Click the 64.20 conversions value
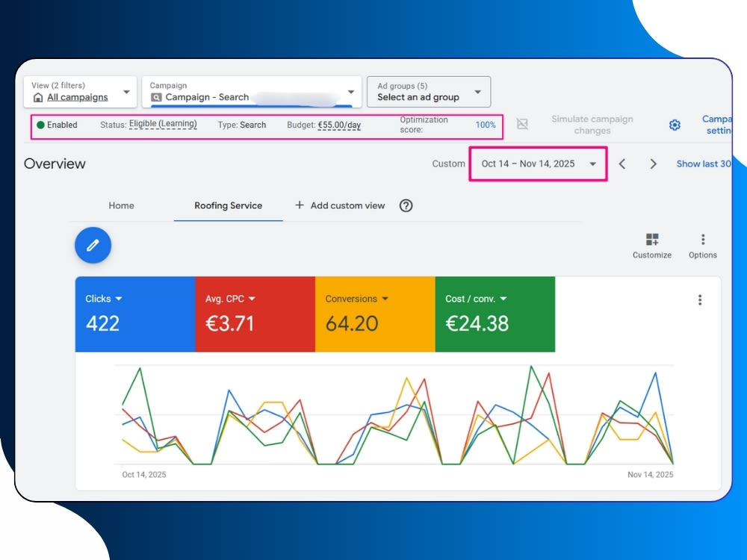The width and height of the screenshot is (747, 560). pos(352,324)
